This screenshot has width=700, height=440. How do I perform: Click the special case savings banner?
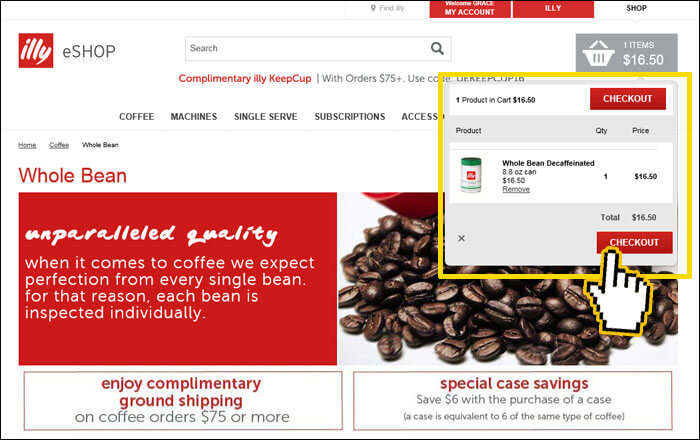pos(512,401)
